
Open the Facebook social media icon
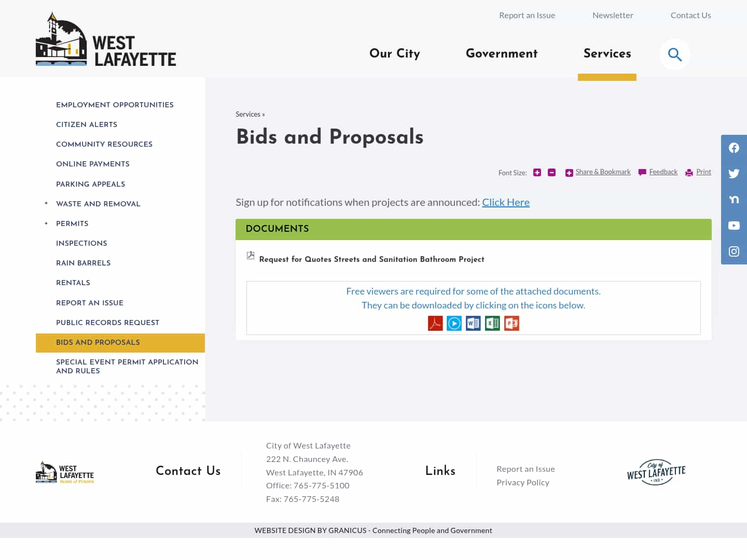pyautogui.click(x=734, y=148)
